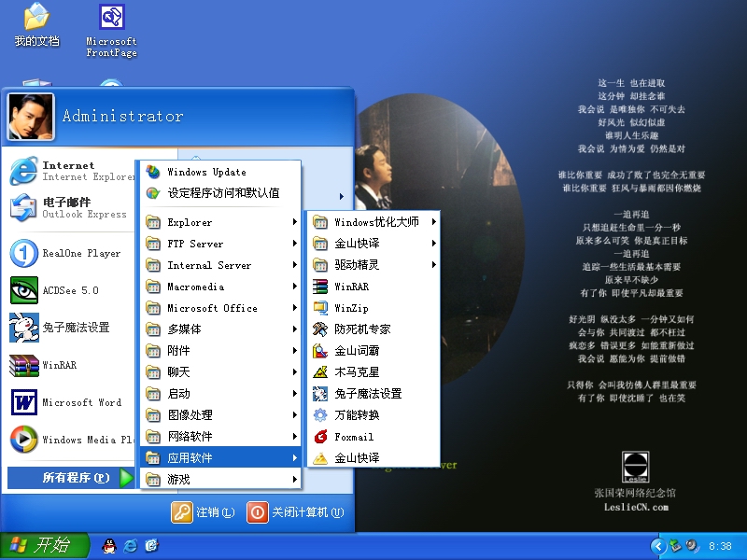Launch the WinZip icon in the submenu

point(320,308)
